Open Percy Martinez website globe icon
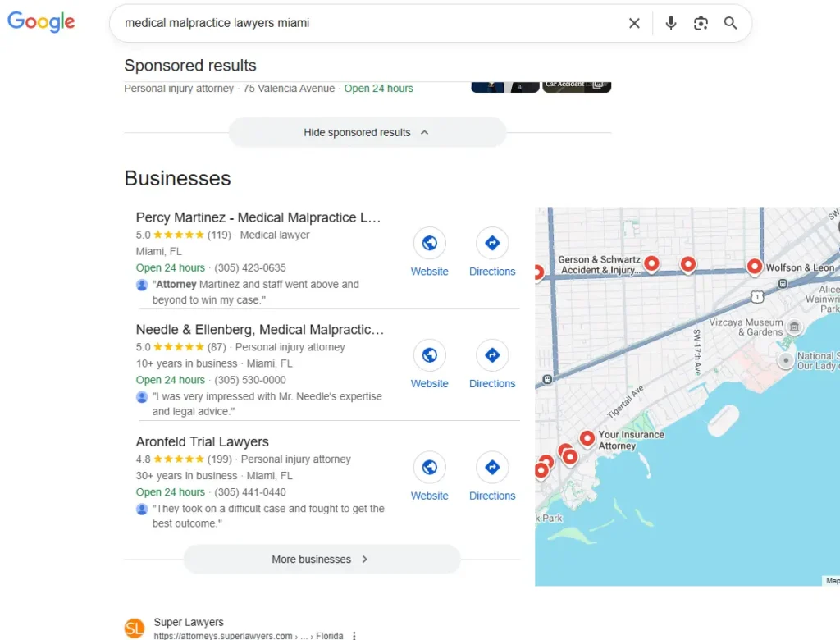This screenshot has height=640, width=840. coord(429,244)
